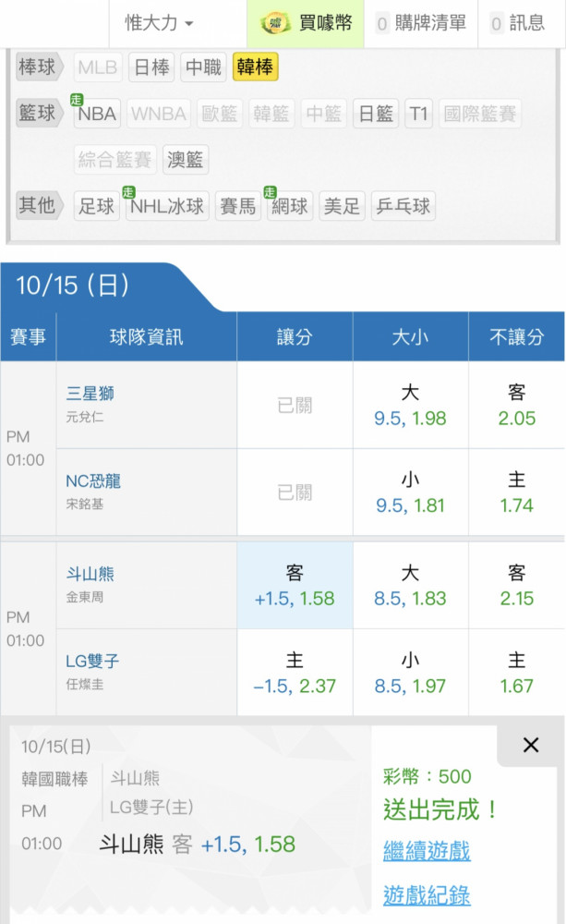The image size is (566, 924).
Task: Close the bet confirmation slip
Action: tap(530, 745)
